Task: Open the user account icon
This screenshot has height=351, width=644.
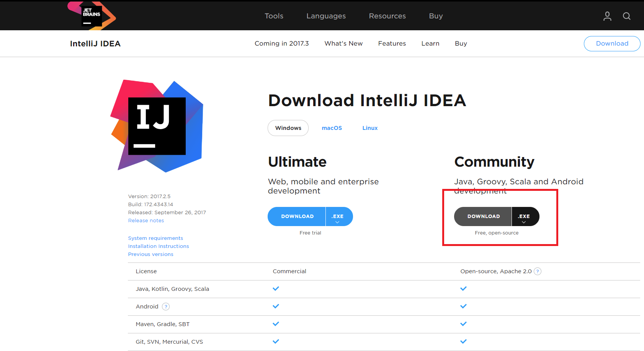Action: pyautogui.click(x=607, y=16)
